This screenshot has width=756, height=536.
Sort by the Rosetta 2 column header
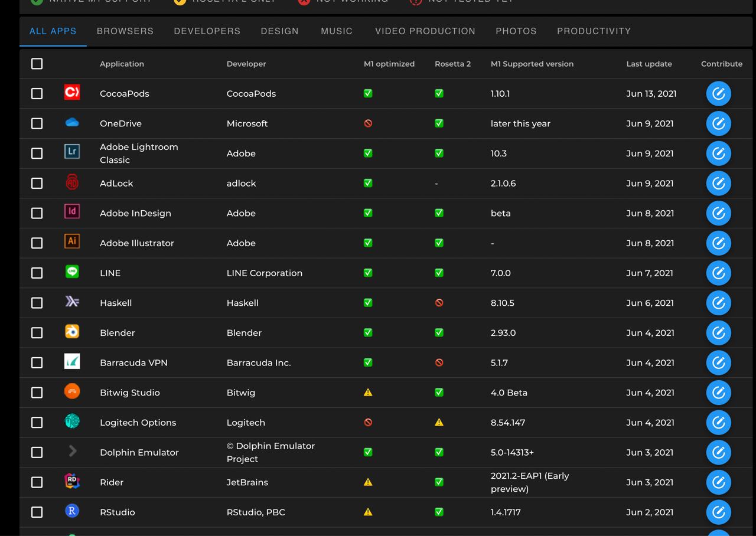click(x=452, y=64)
